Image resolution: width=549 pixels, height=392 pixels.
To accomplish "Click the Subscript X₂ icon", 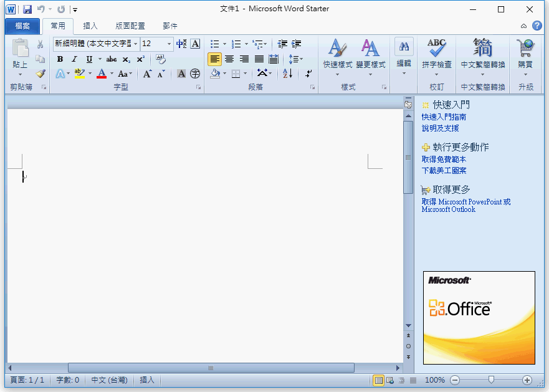I will pos(126,59).
